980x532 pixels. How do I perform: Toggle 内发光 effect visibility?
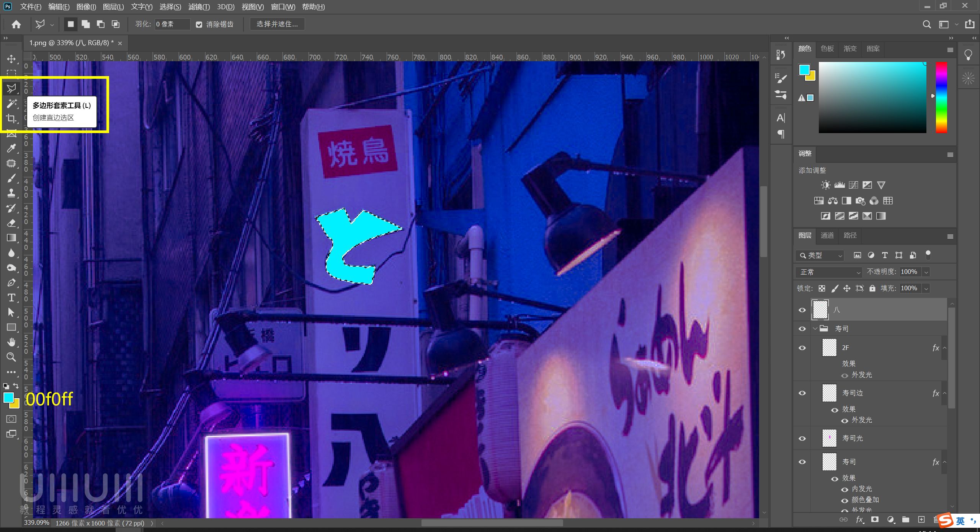tap(844, 490)
